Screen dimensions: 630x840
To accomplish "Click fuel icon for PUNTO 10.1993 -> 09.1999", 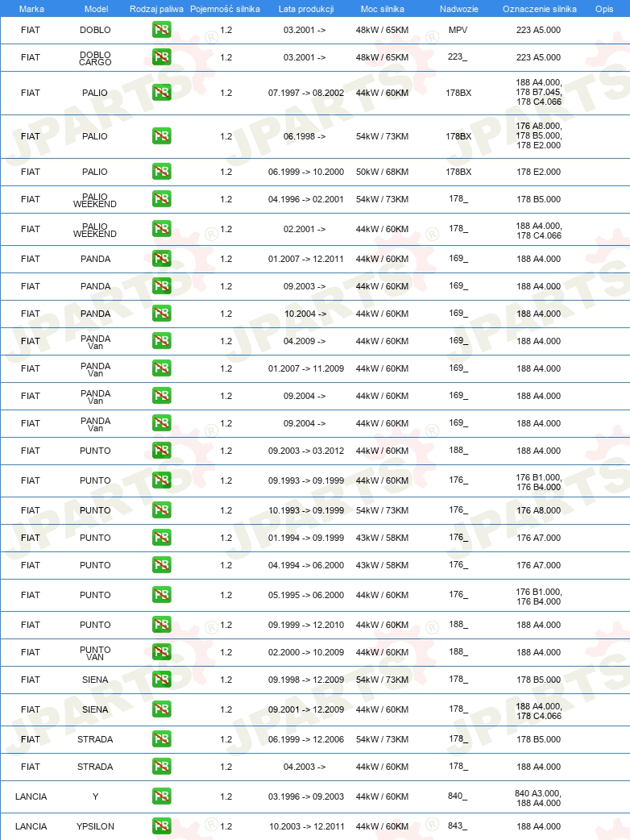I will point(162,510).
